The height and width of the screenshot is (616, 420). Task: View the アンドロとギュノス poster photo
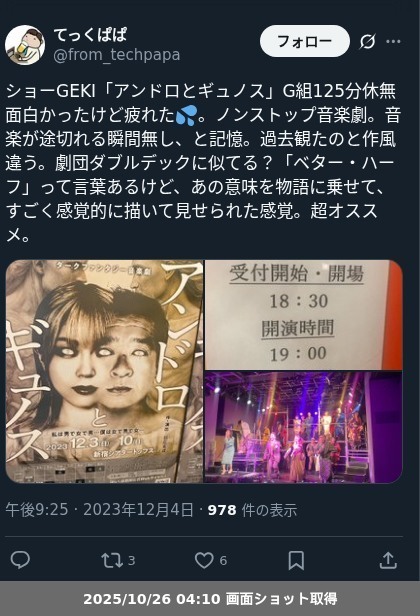click(105, 371)
